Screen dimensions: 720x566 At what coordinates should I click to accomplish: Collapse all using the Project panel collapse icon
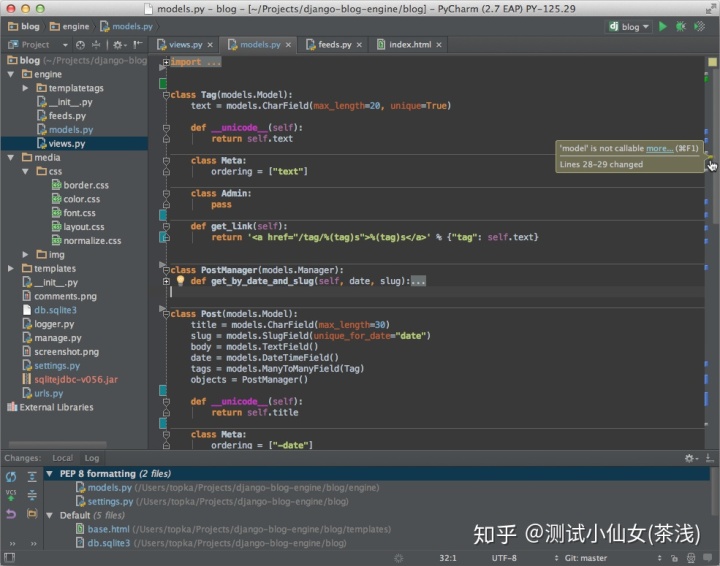(96, 45)
